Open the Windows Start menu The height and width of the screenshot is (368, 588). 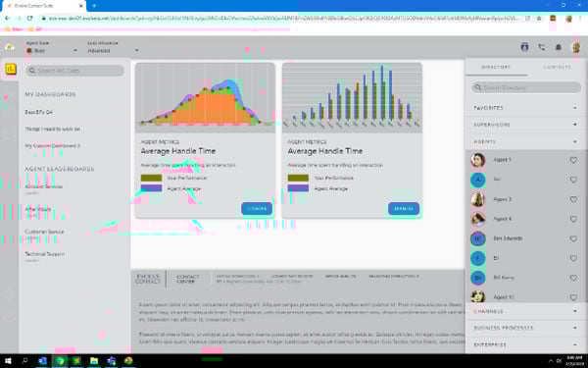tap(8, 361)
